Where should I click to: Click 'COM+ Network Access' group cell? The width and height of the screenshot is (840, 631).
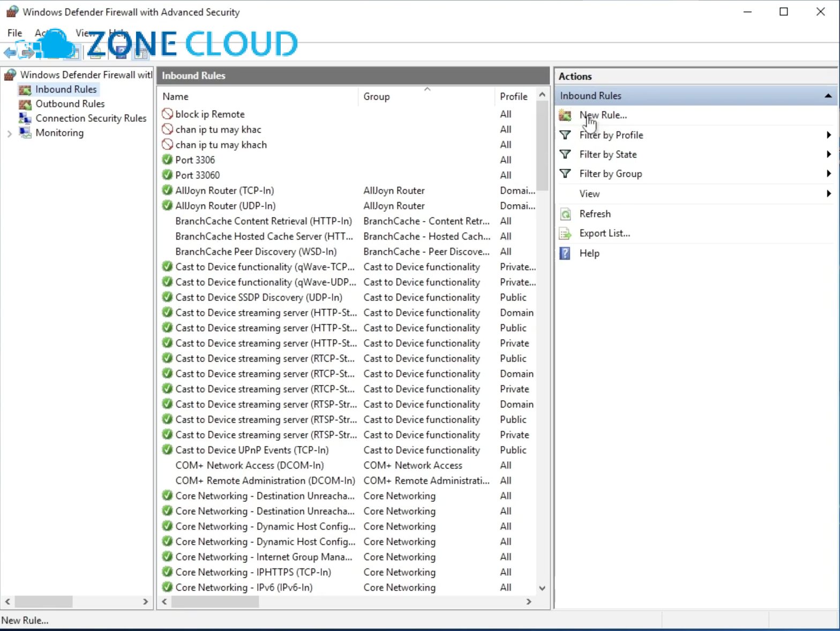coord(412,465)
